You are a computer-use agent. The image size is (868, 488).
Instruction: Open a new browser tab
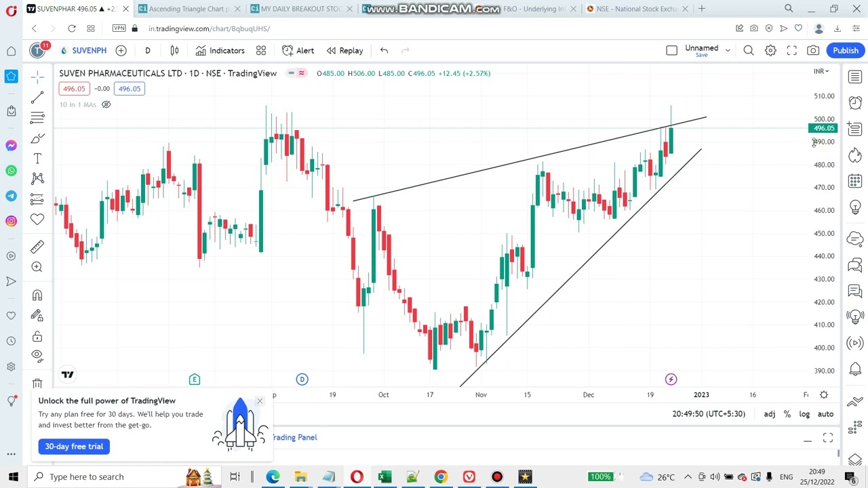pyautogui.click(x=702, y=9)
